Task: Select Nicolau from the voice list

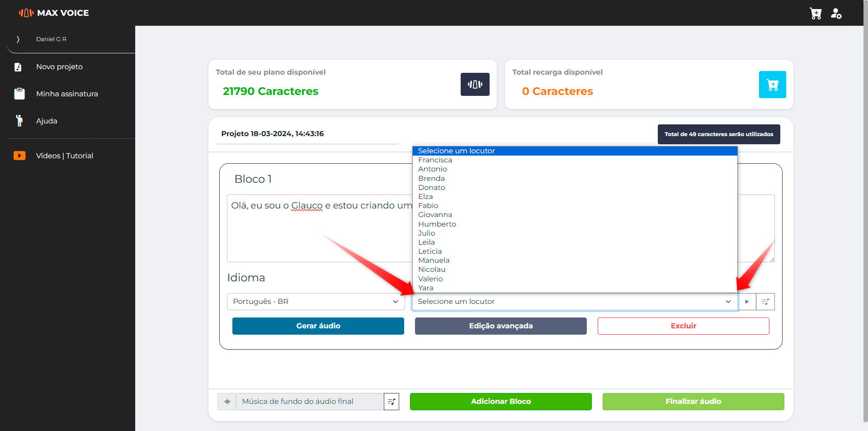Action: [x=575, y=270]
